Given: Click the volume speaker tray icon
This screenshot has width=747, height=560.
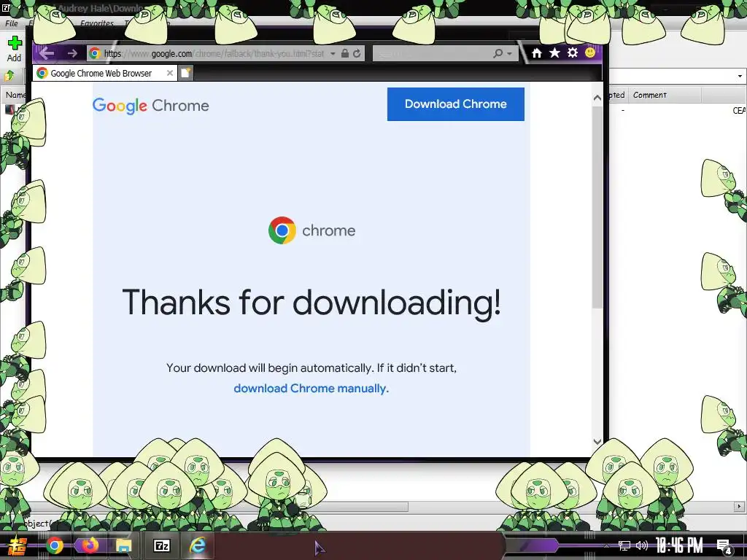Looking at the screenshot, I should 642,545.
